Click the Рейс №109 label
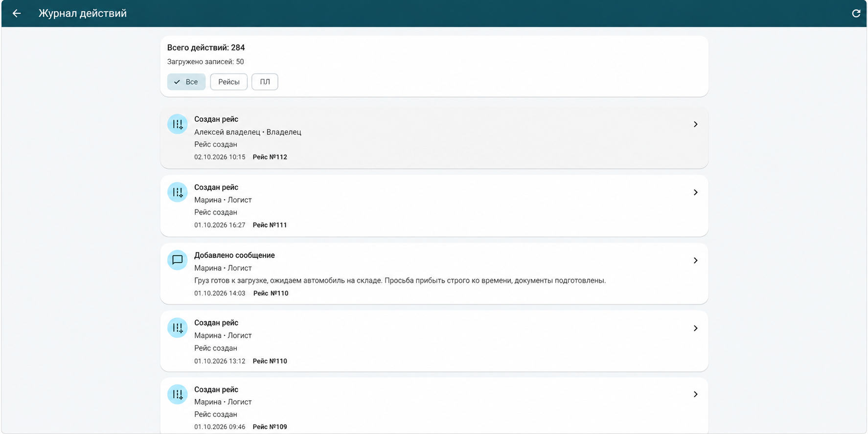This screenshot has width=868, height=434. (270, 427)
